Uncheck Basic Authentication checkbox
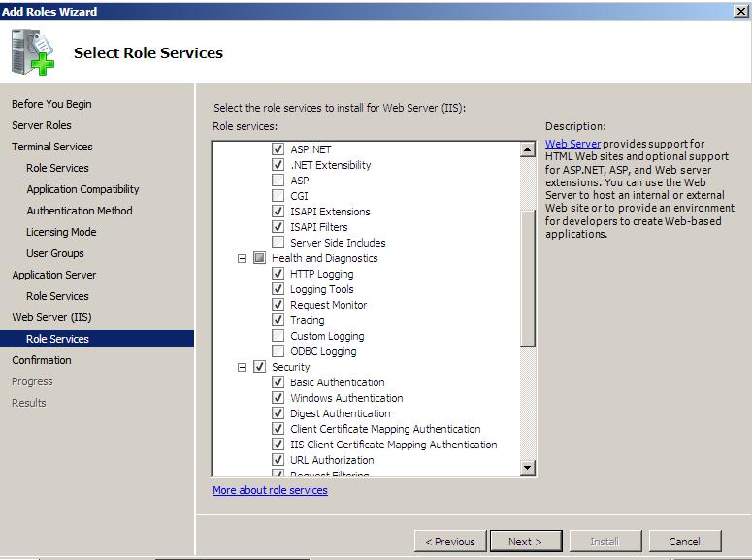 278,382
